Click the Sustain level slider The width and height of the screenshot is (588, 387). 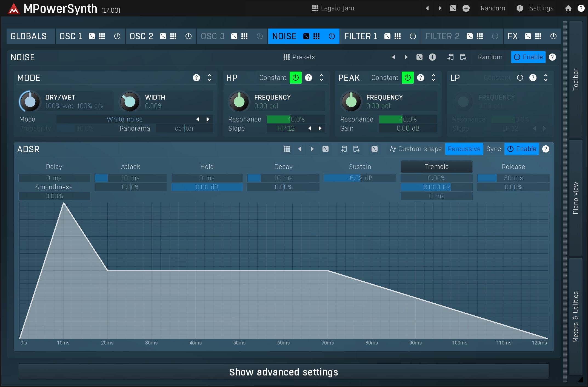click(x=360, y=178)
